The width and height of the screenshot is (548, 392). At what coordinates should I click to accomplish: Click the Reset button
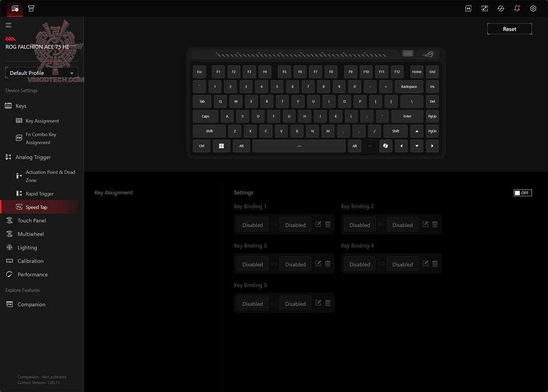point(509,29)
